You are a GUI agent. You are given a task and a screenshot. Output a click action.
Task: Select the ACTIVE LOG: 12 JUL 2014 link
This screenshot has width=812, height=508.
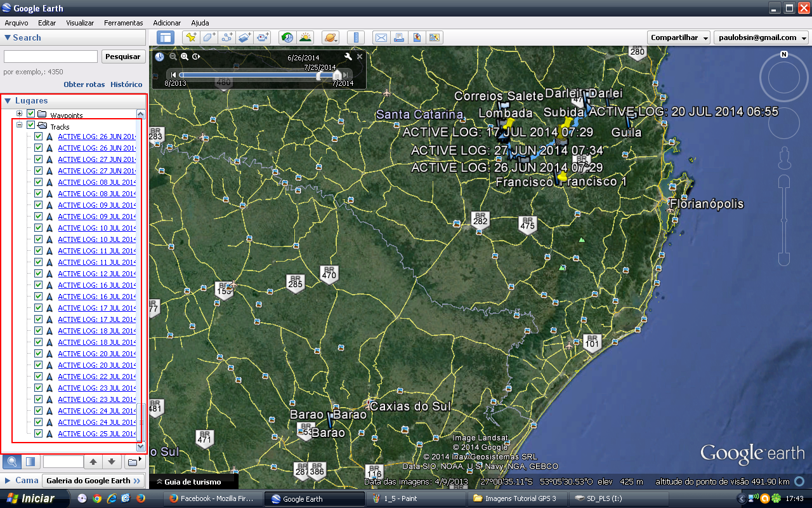coord(96,274)
